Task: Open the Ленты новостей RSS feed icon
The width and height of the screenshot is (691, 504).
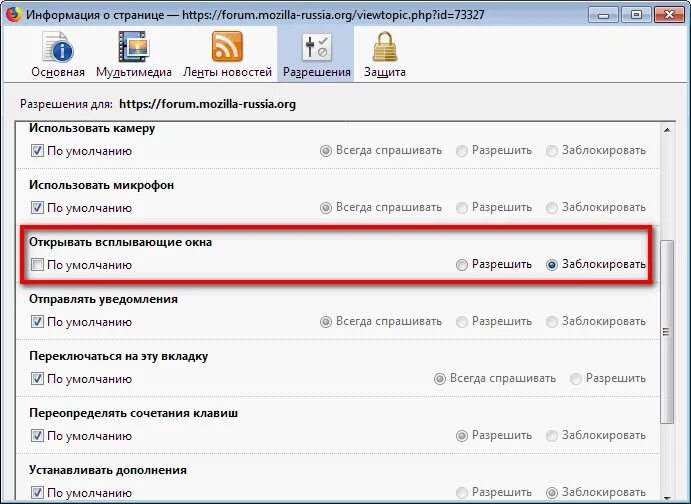Action: point(227,46)
